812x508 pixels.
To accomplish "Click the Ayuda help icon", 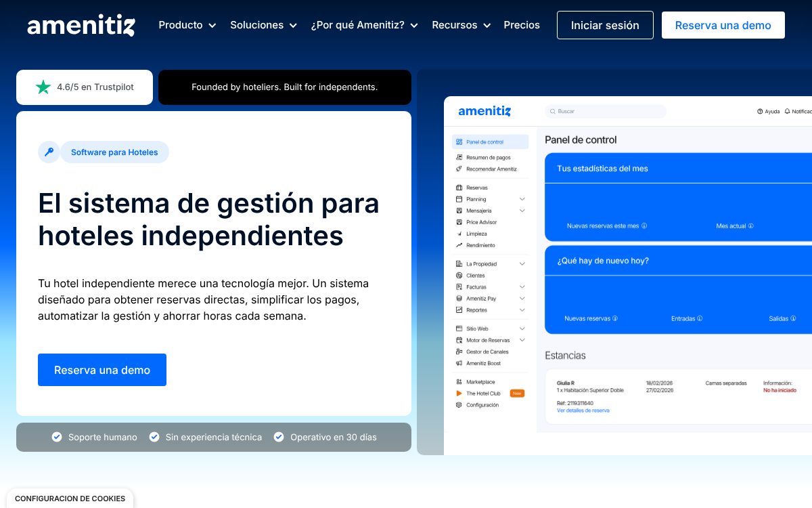I will tap(761, 111).
